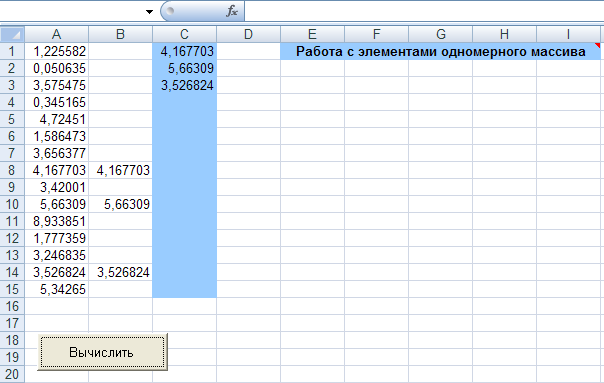The height and width of the screenshot is (383, 604).
Task: Click title cell 'Работа с элементами одномерного массива'
Action: coord(440,51)
